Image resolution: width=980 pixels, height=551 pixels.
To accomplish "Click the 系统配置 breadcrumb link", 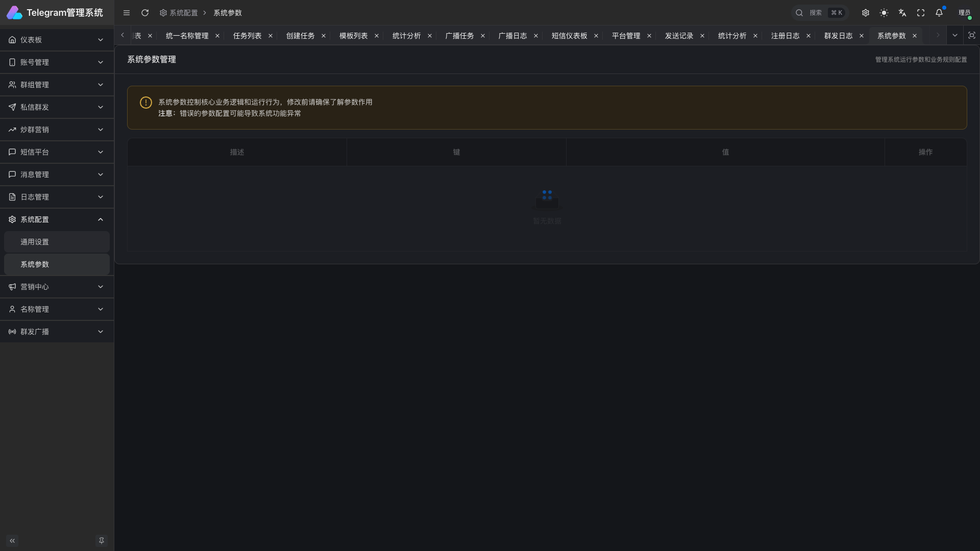I will pos(183,13).
